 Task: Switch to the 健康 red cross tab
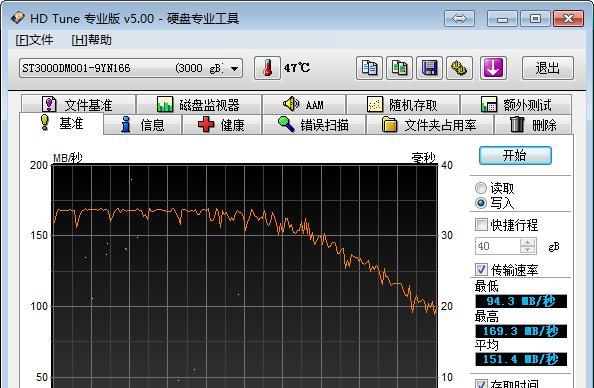(x=222, y=125)
